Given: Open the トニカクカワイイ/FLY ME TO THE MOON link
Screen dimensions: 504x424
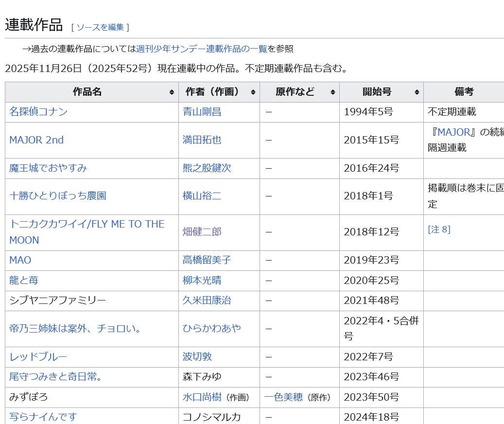Looking at the screenshot, I should pos(87,224).
